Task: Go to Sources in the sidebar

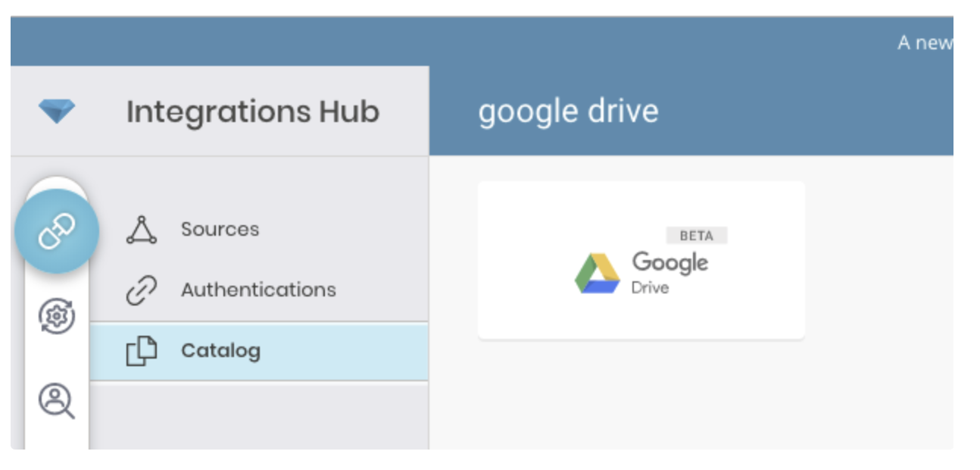Action: click(220, 230)
